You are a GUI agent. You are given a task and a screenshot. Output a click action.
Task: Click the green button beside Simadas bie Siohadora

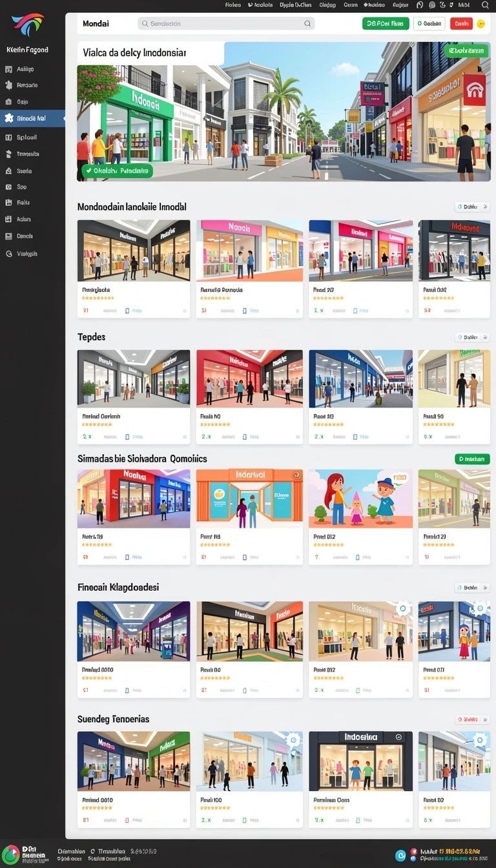coord(472,459)
